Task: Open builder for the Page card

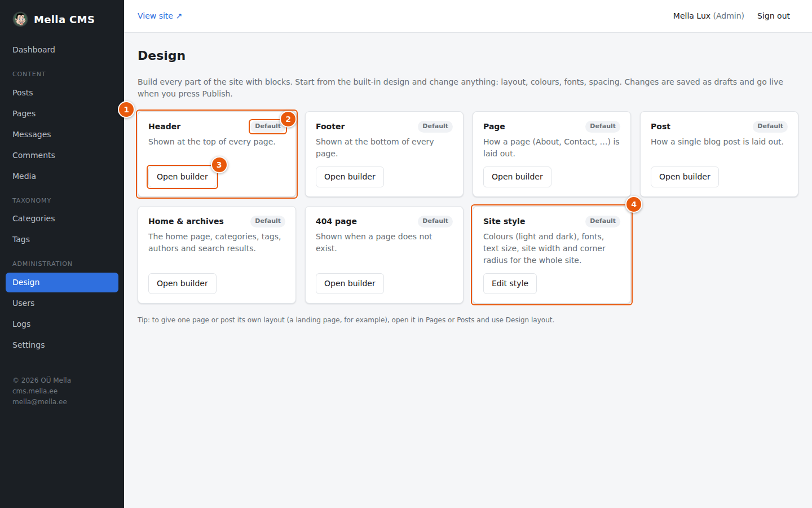Action: (517, 177)
